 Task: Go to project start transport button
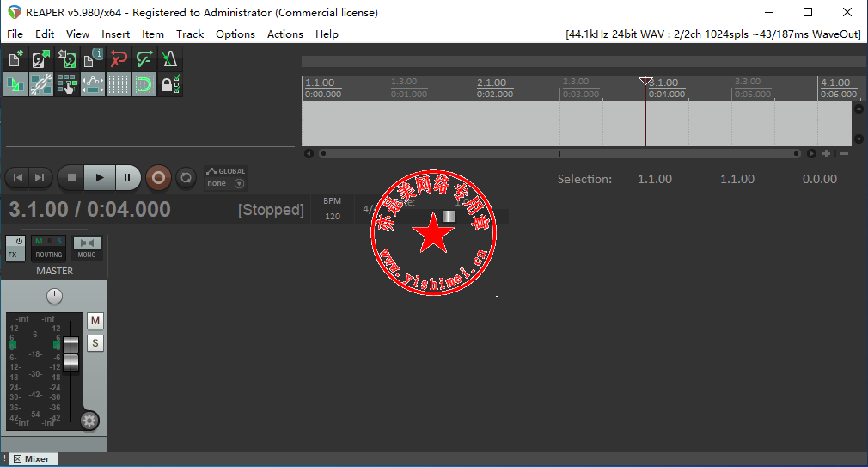tap(18, 178)
